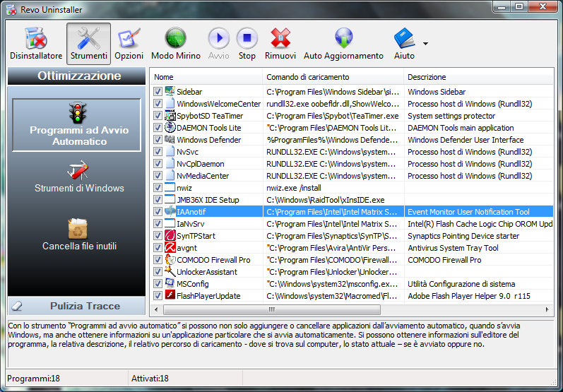
Task: Open Auto Aggiornamento globe icon
Action: coord(343,38)
